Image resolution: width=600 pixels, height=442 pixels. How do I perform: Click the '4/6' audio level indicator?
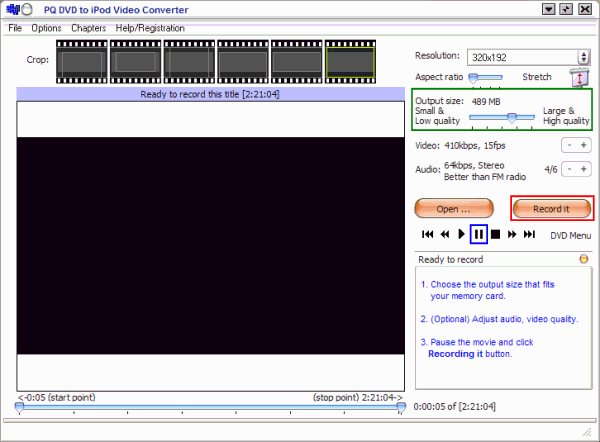tap(551, 170)
